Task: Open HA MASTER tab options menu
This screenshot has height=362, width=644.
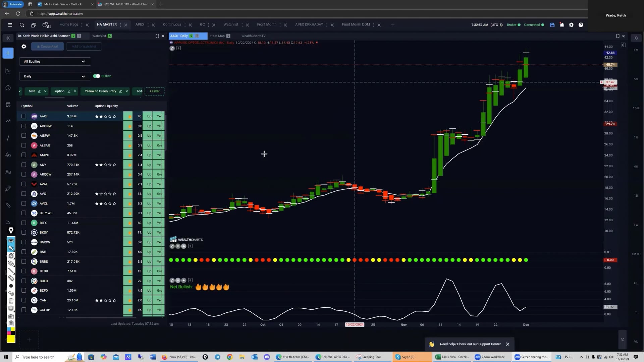Action: click(120, 25)
